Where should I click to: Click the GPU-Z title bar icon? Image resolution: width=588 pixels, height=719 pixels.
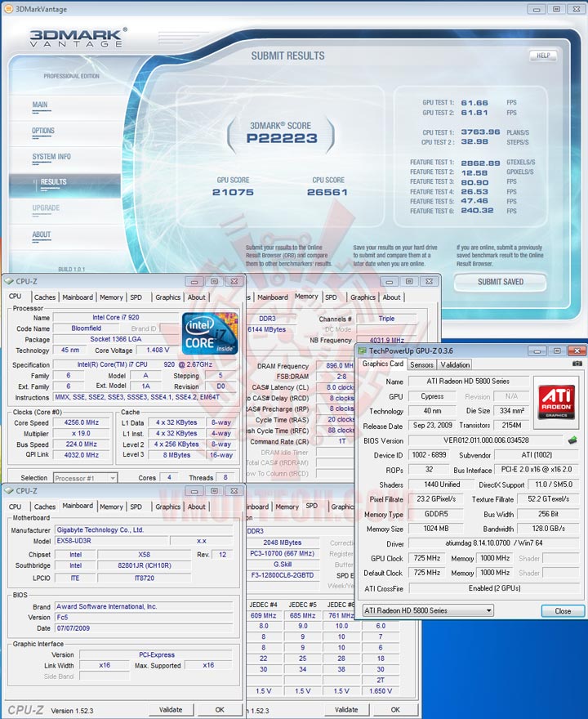363,351
